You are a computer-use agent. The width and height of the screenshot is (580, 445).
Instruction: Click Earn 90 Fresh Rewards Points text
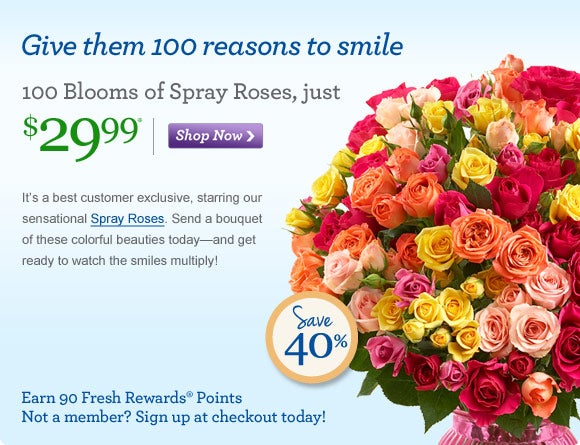[132, 398]
